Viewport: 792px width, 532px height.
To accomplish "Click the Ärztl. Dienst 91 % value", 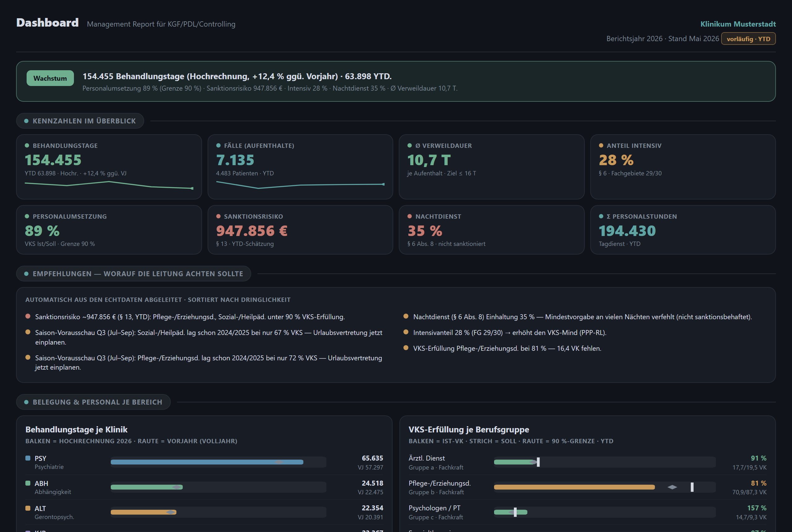I will coord(758,458).
